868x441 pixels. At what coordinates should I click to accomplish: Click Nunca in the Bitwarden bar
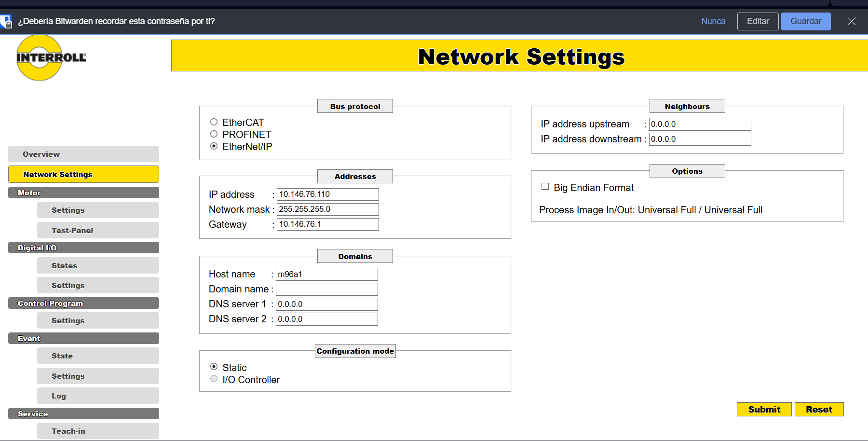[x=713, y=21]
